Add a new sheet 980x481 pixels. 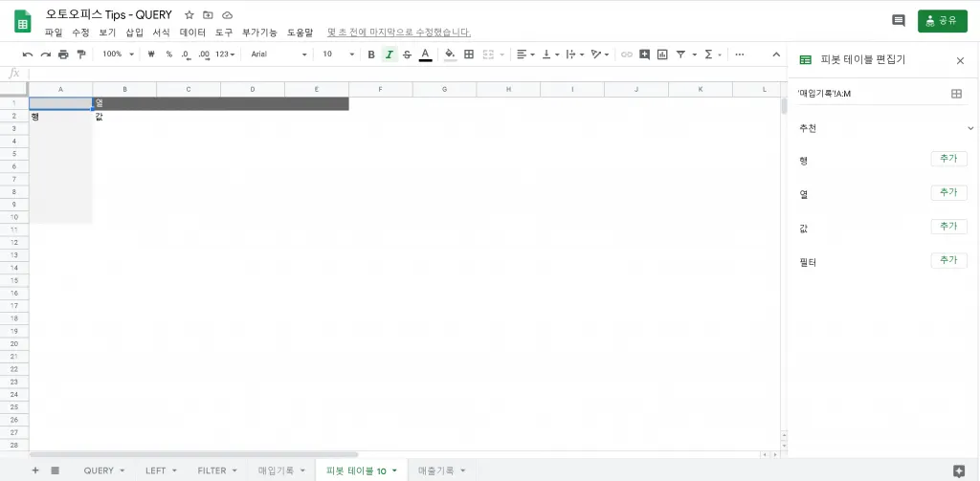pyautogui.click(x=35, y=470)
